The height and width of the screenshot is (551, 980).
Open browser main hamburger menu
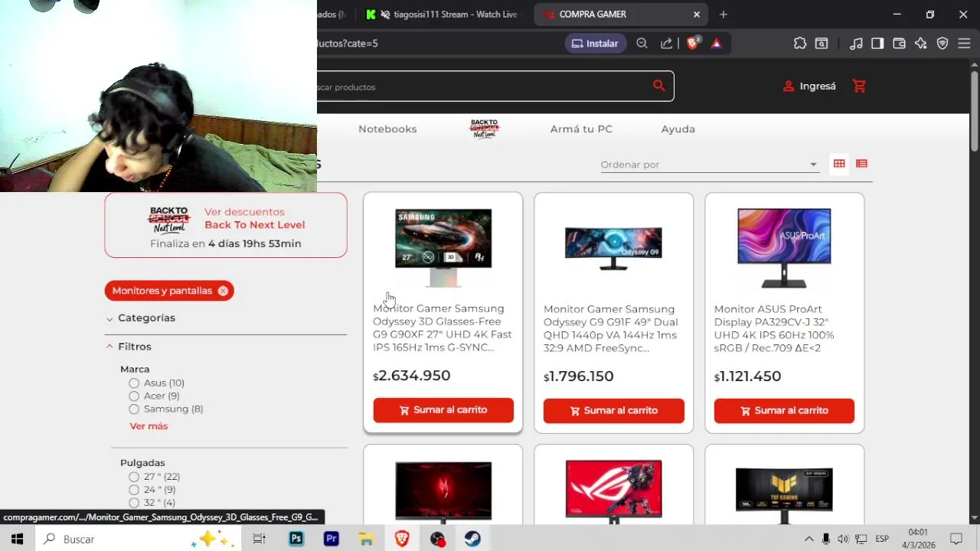tap(964, 44)
